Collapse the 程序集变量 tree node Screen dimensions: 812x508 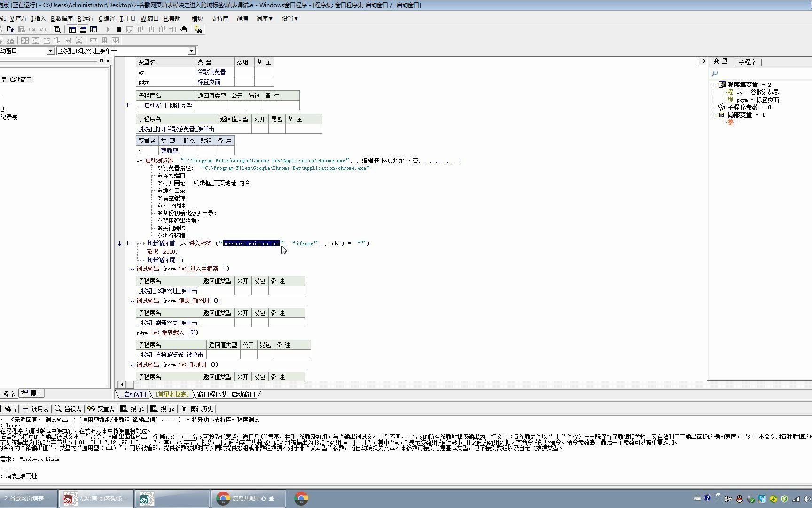click(713, 85)
